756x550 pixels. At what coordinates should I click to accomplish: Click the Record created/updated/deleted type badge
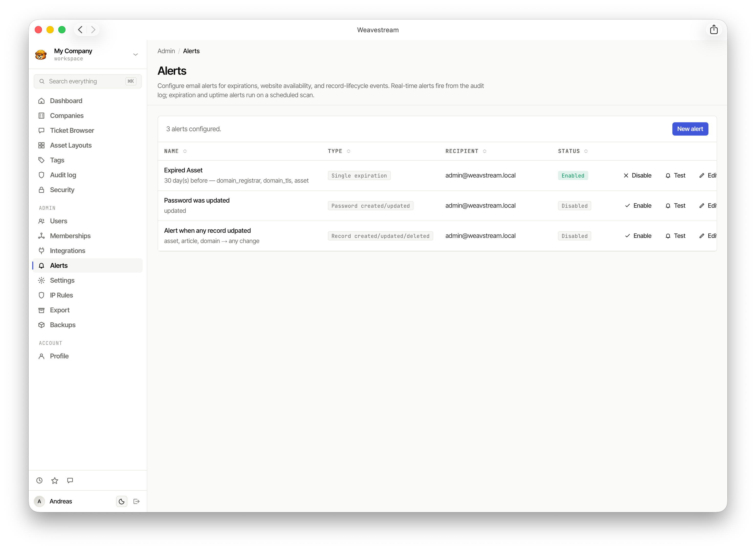point(380,236)
